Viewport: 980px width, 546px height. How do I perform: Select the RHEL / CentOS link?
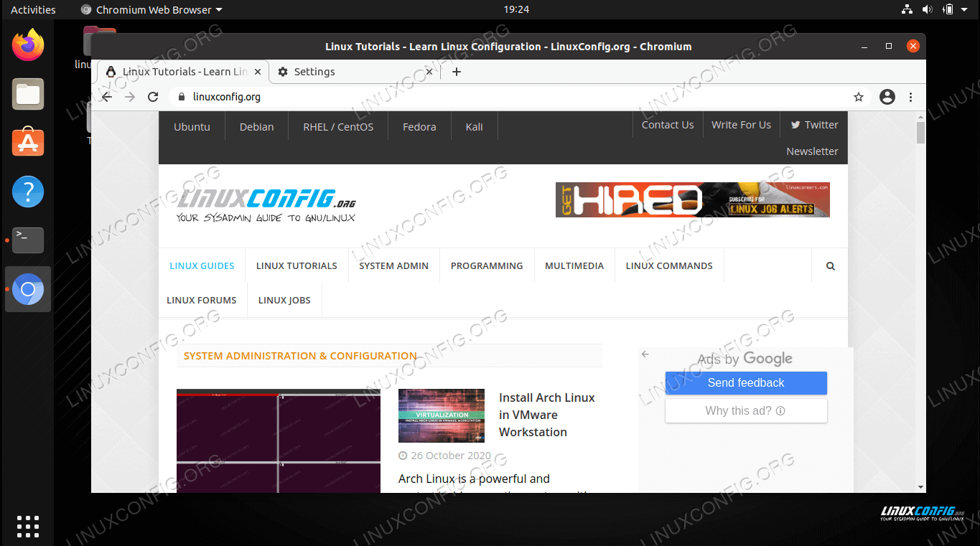(338, 127)
